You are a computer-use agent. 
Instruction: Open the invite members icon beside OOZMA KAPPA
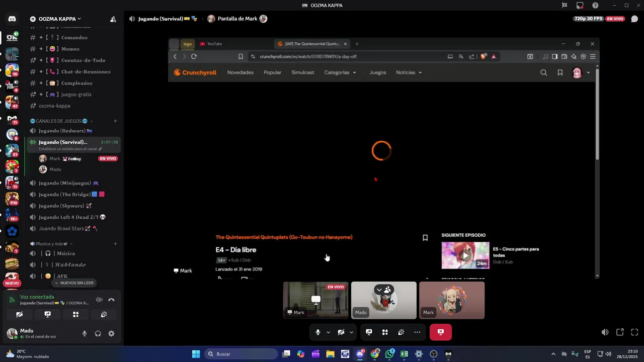[x=113, y=19]
